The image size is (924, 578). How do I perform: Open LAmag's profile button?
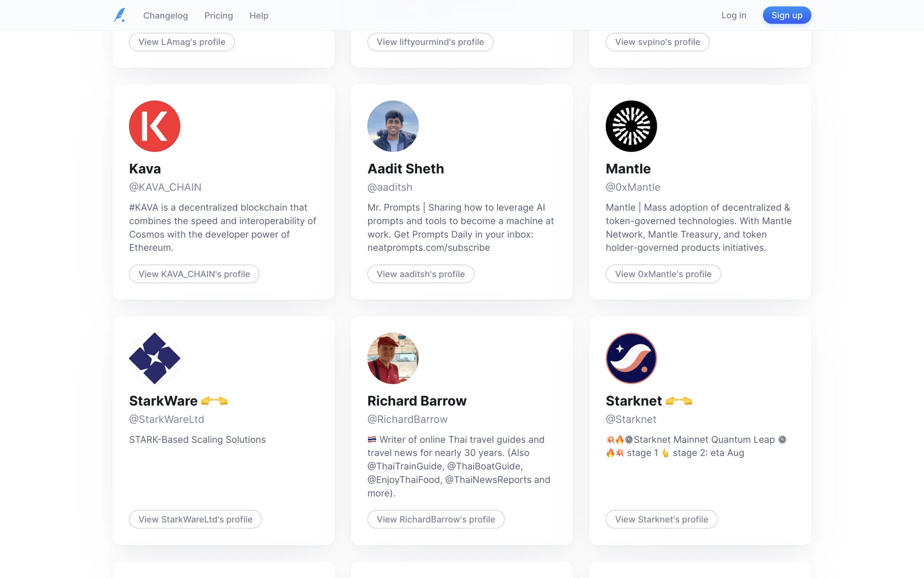182,42
